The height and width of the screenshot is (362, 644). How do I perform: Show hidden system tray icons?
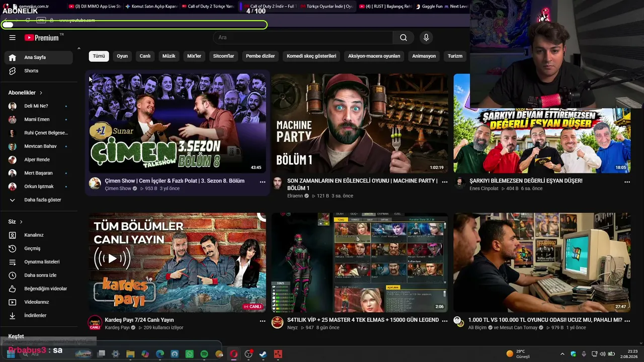click(562, 354)
